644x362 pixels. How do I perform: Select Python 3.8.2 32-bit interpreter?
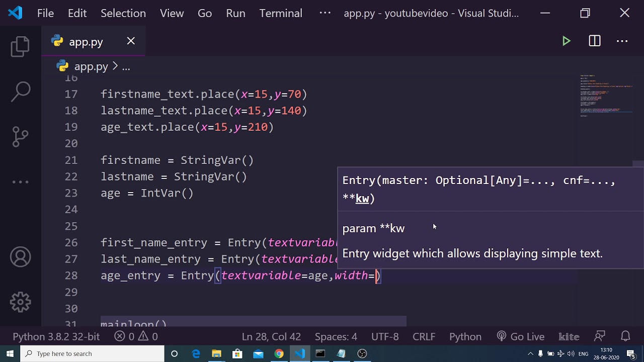click(x=56, y=336)
